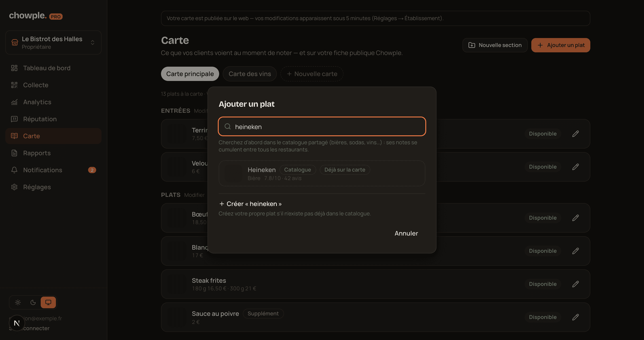644x340 pixels.
Task: Create a Nouvelle carte tab
Action: point(312,74)
